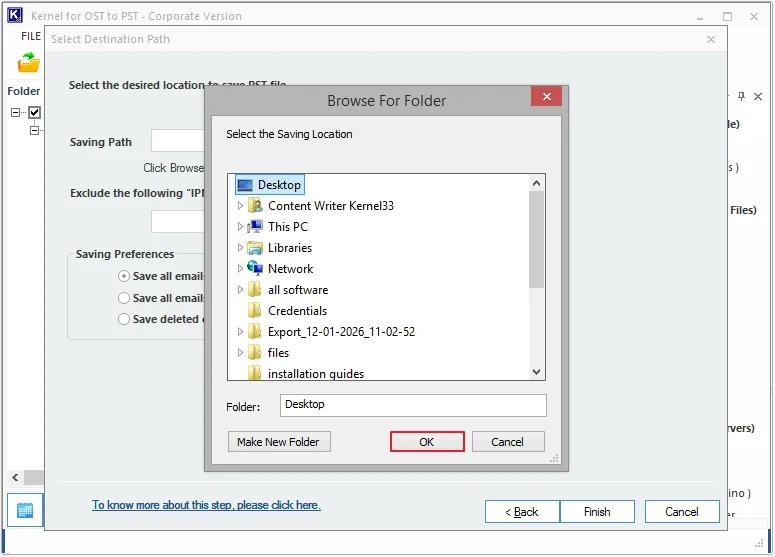This screenshot has height=557, width=775.
Task: Click the Folder name input field
Action: (413, 405)
